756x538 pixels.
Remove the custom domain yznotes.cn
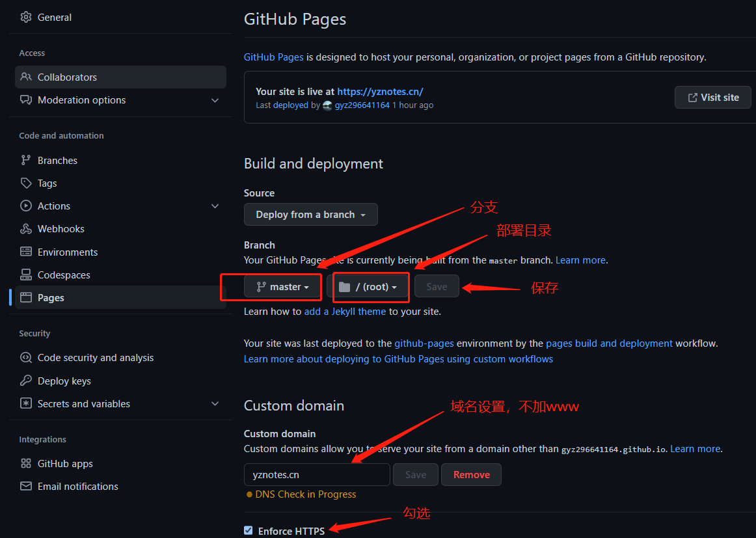pyautogui.click(x=471, y=474)
